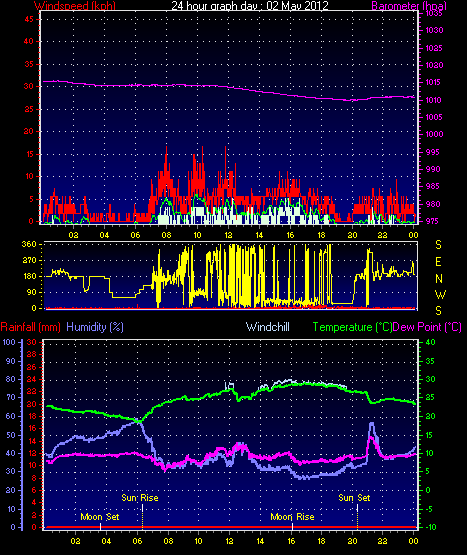The image size is (467, 555).
Task: Click the E compass letter
Action: (438, 262)
